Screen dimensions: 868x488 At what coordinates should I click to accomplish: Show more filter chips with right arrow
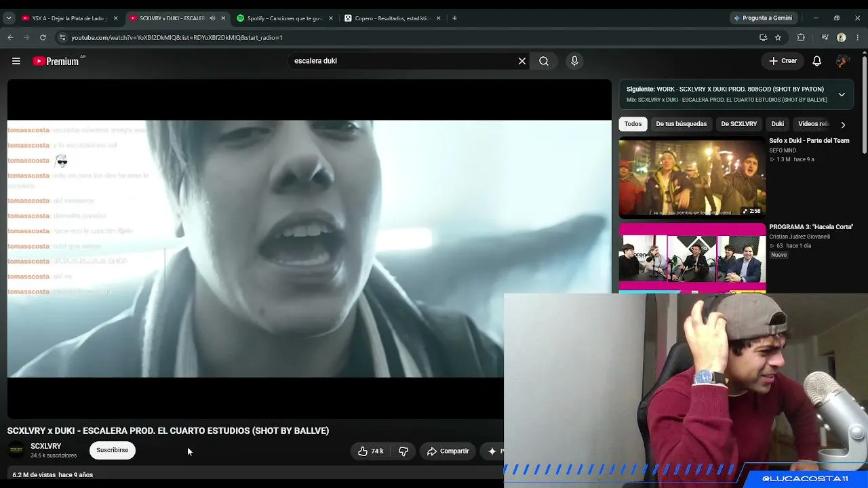tap(843, 125)
